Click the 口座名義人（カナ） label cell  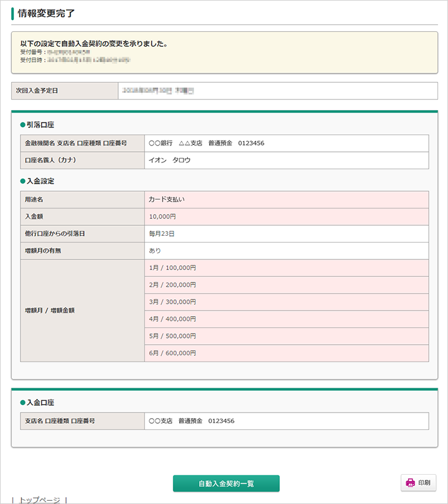[x=82, y=160]
